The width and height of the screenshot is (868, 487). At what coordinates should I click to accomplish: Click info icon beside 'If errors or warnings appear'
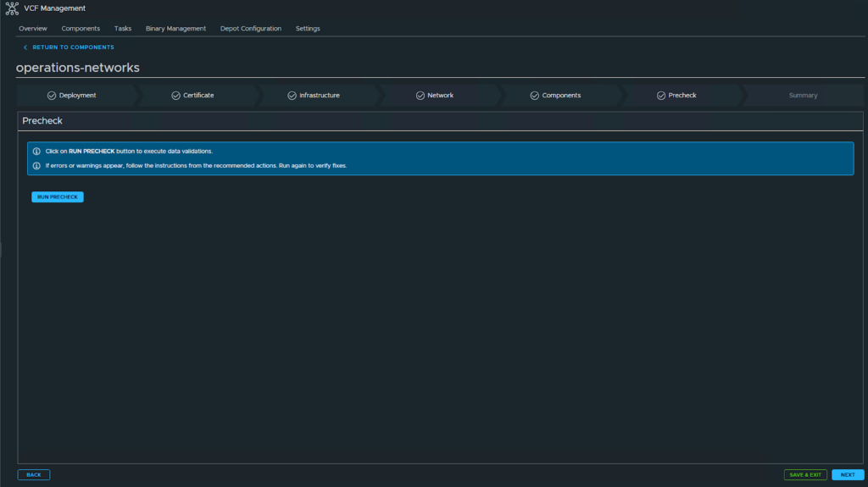[36, 165]
